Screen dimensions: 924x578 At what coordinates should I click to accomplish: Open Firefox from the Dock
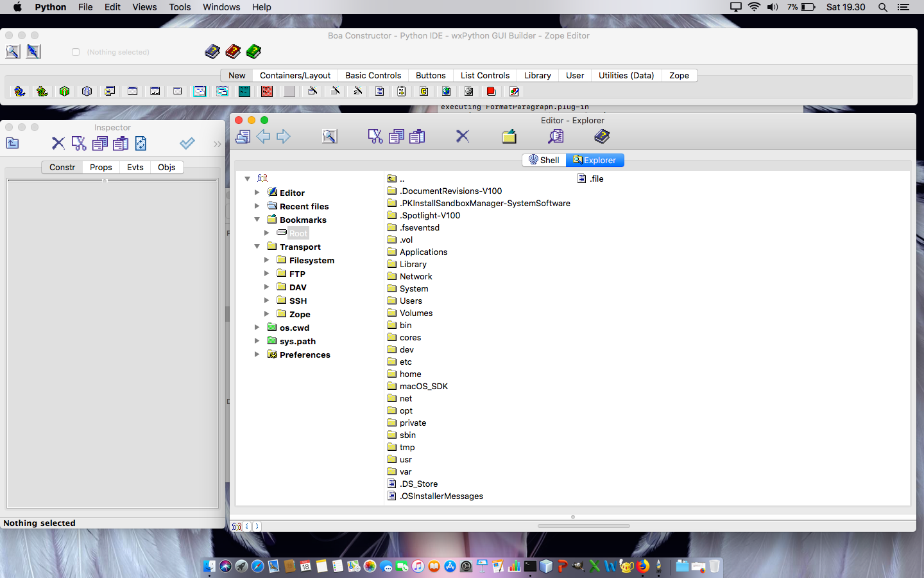tap(642, 566)
